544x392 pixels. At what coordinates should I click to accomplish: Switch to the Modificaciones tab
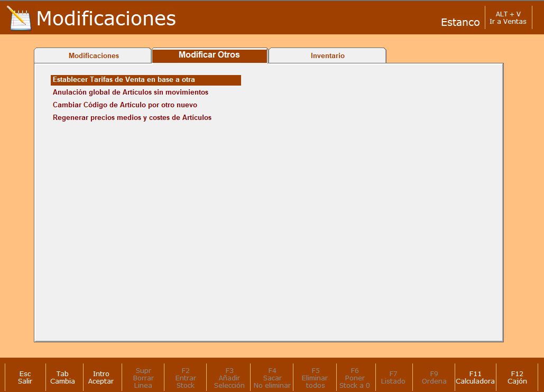[x=93, y=55]
